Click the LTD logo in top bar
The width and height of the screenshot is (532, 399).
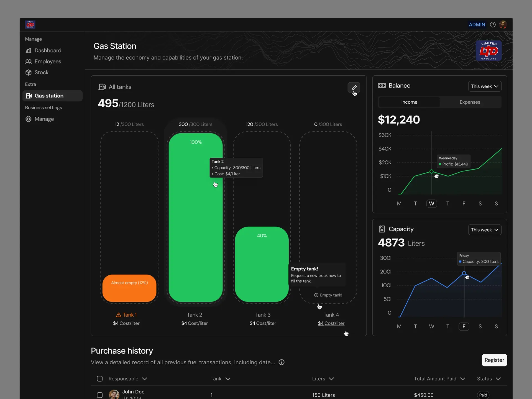coord(30,25)
